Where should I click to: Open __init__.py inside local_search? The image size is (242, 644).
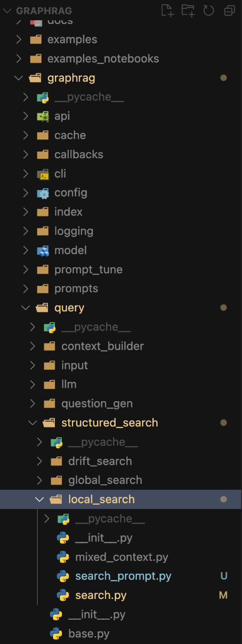[x=104, y=538]
